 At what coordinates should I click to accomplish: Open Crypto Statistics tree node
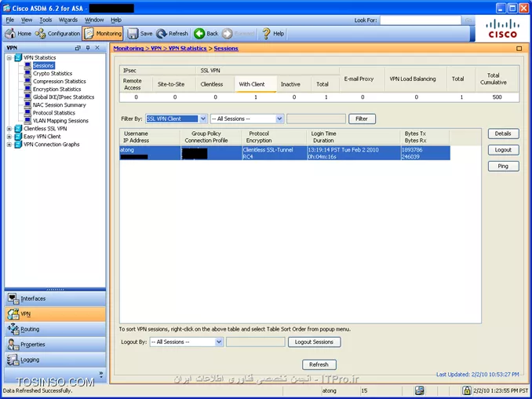53,73
